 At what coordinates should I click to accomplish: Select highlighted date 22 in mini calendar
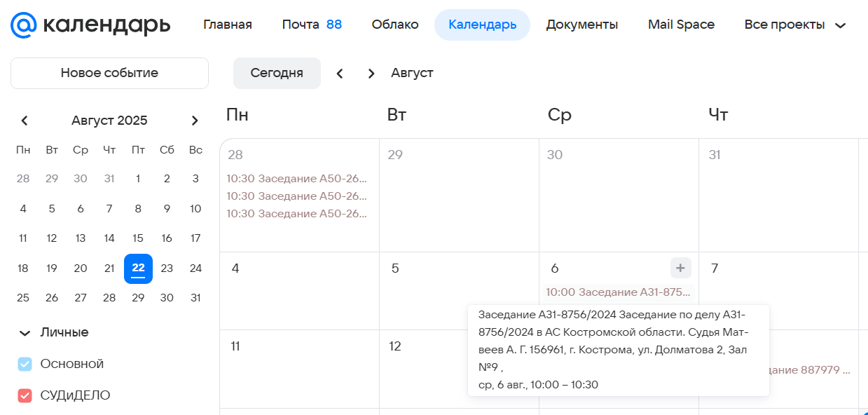[138, 268]
